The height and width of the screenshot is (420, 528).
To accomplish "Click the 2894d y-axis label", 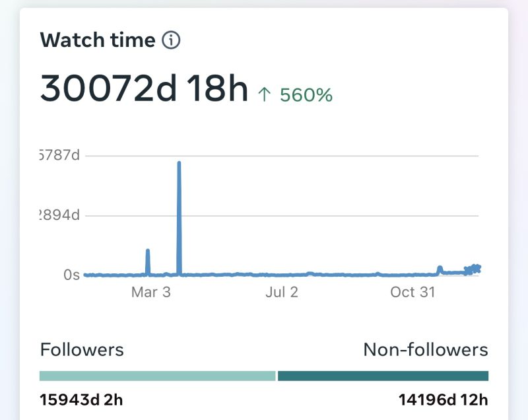I will 59,215.
